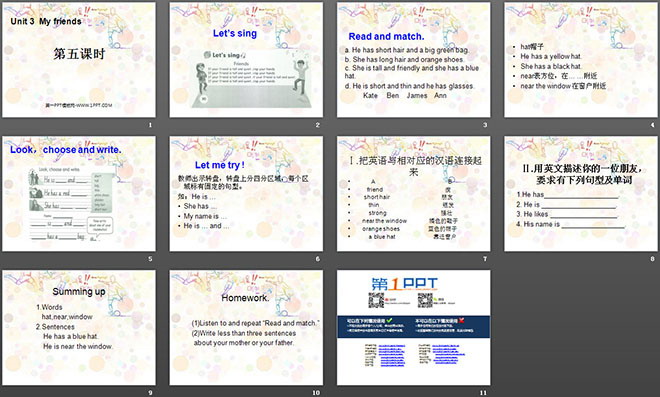Click the word 'strong' on slide 7
660x397 pixels.
click(x=377, y=213)
